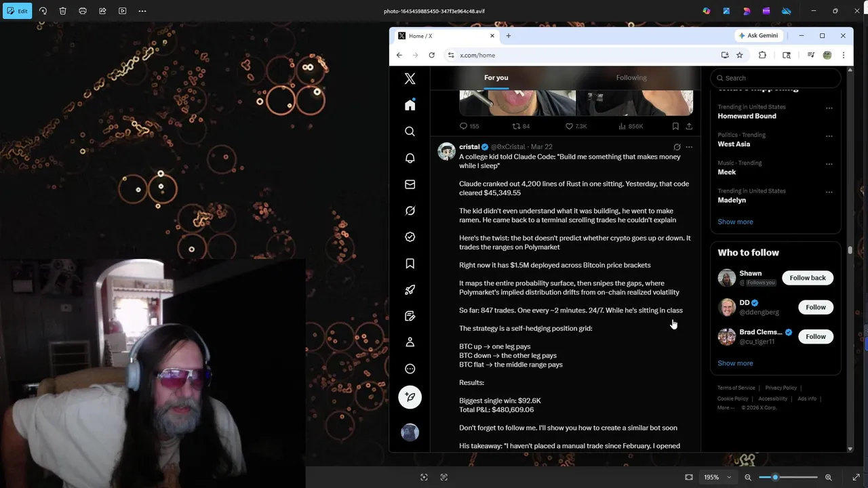Go to Home in X sidebar
The width and height of the screenshot is (868, 488).
pyautogui.click(x=410, y=105)
